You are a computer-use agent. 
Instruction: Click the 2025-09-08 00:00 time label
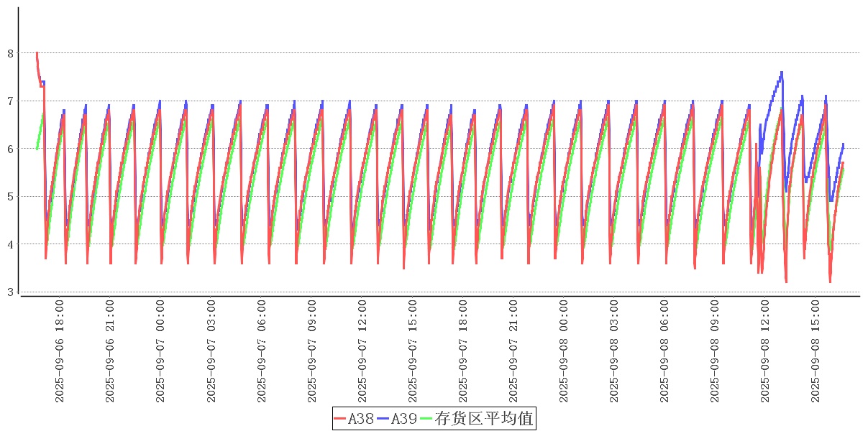[563, 351]
